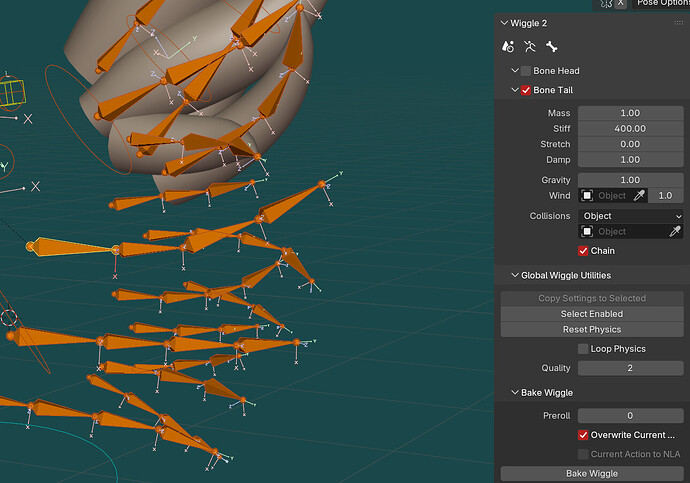690x483 pixels.
Task: Click the Mass value field
Action: [x=630, y=113]
